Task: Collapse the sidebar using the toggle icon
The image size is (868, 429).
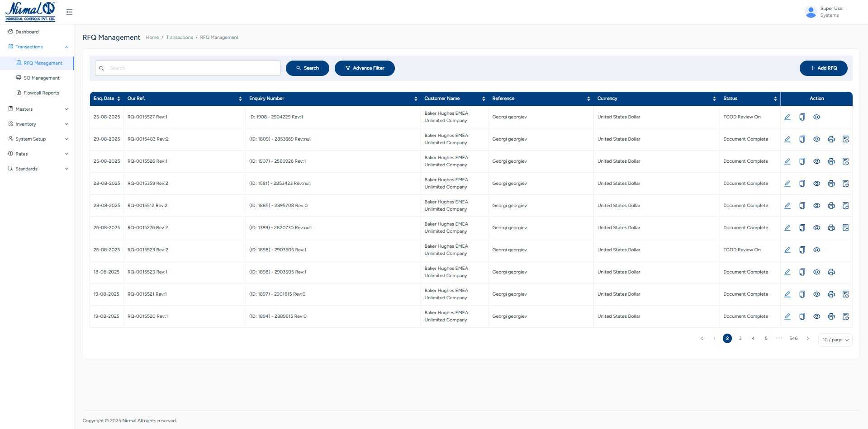Action: (x=69, y=12)
